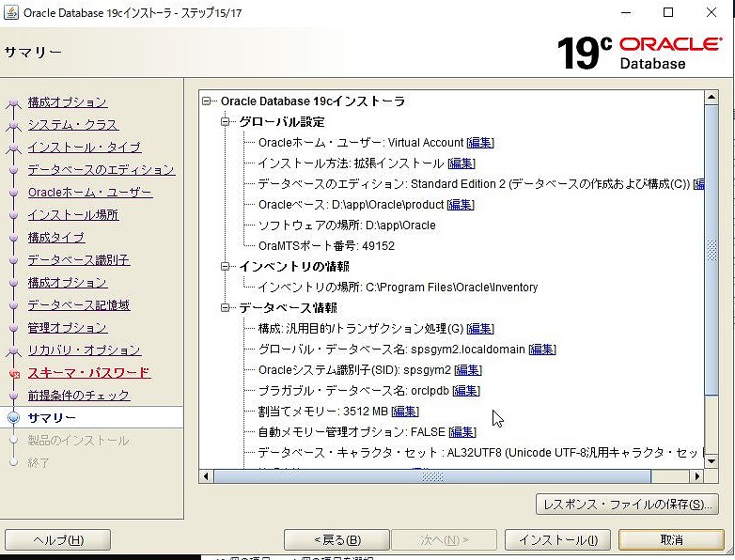
Task: Select the データベース・キャラクタ・セット AL32UTF8 row
Action: pos(480,453)
